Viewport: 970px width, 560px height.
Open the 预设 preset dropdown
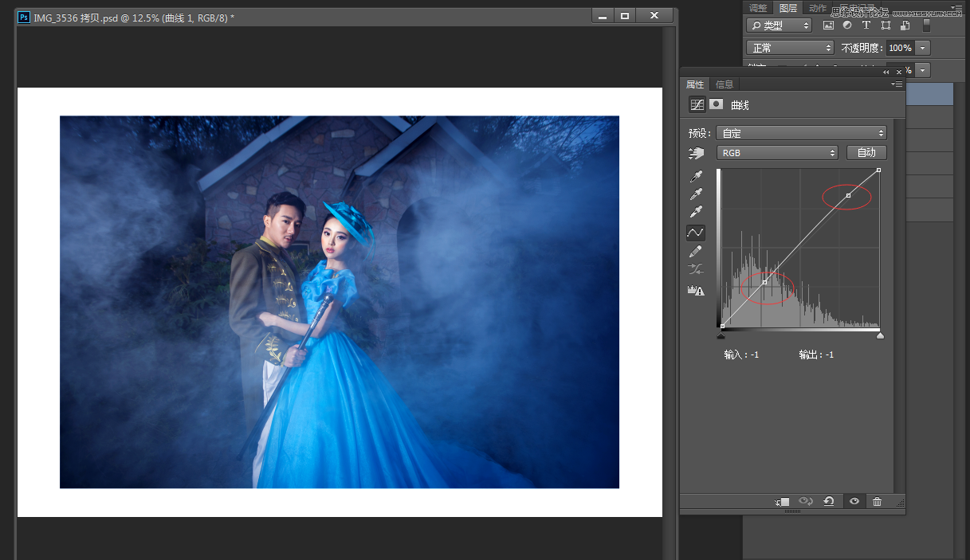tap(801, 133)
